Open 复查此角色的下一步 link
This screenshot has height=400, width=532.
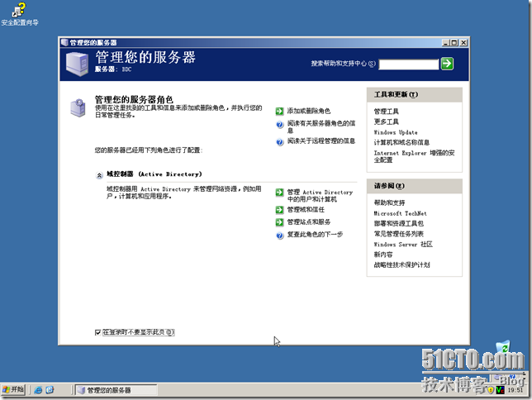click(315, 234)
